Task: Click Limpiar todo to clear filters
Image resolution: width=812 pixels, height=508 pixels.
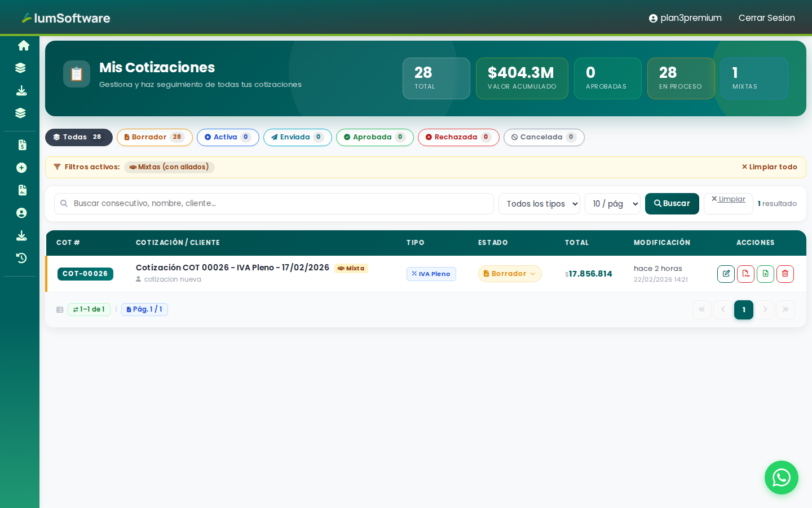Action: tap(769, 167)
